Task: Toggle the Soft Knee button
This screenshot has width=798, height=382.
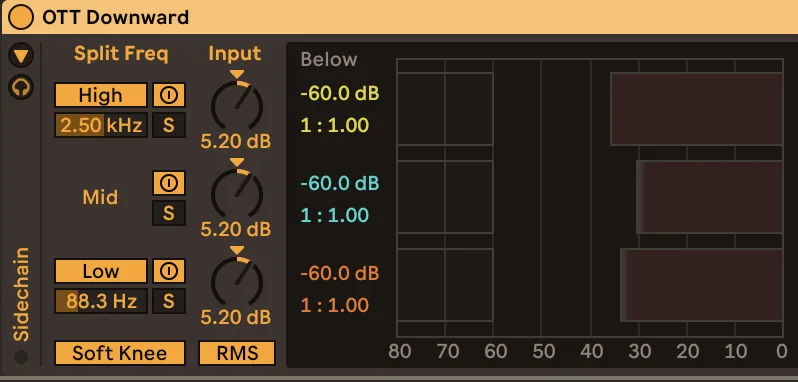Action: coord(120,353)
